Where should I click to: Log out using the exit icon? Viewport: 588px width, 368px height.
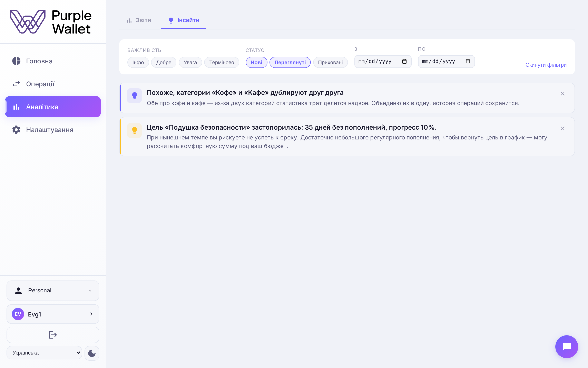click(53, 335)
